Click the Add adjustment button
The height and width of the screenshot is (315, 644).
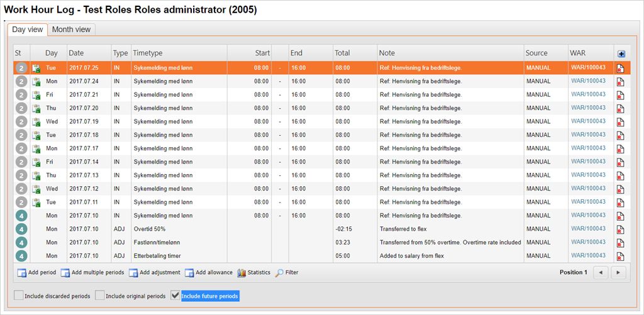pyautogui.click(x=154, y=273)
